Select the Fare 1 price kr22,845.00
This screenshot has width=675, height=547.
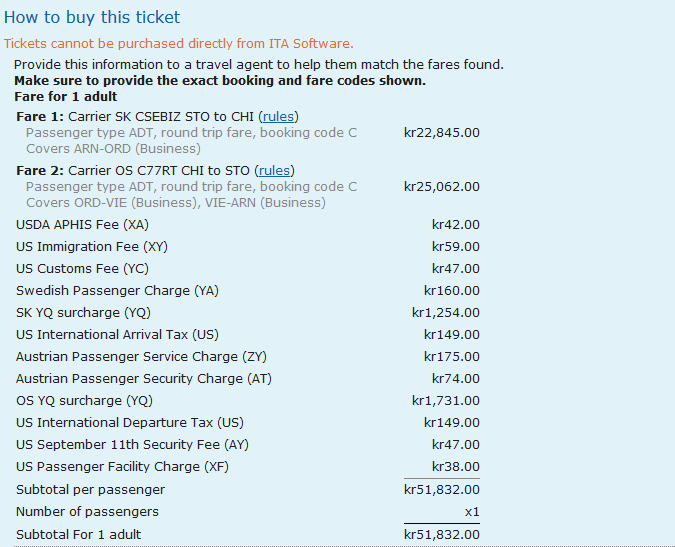pyautogui.click(x=441, y=133)
